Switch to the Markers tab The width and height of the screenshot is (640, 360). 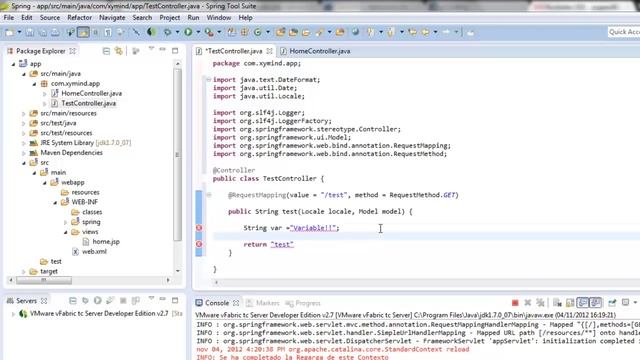[x=263, y=303]
